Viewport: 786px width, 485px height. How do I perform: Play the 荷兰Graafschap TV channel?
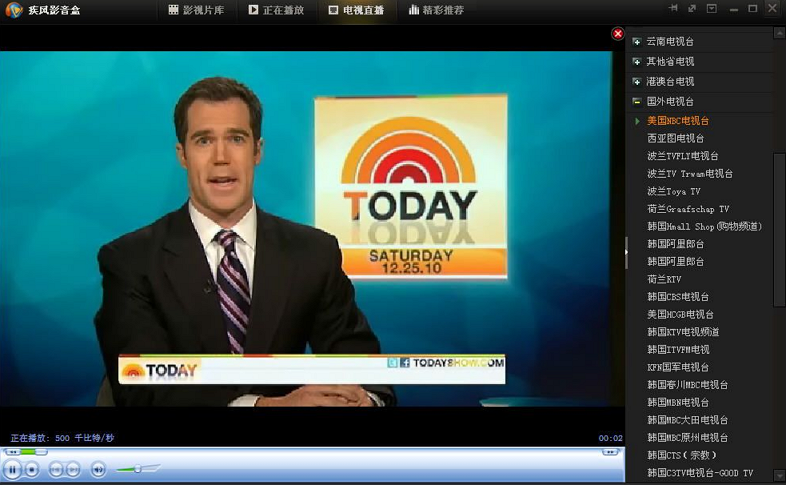(688, 209)
